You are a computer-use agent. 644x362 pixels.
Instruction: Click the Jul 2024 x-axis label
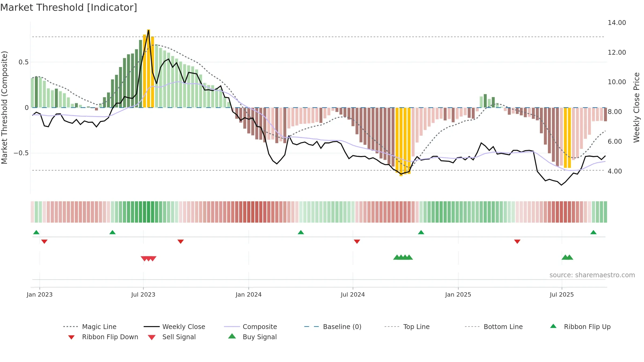353,294
